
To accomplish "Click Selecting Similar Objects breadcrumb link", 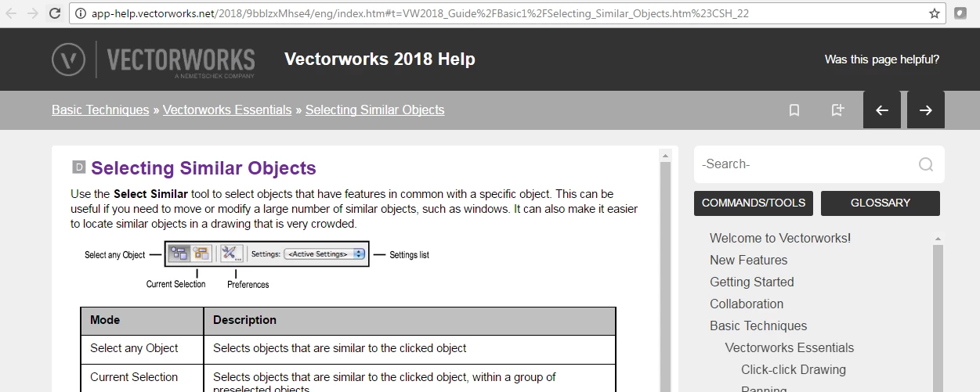I will click(x=374, y=110).
